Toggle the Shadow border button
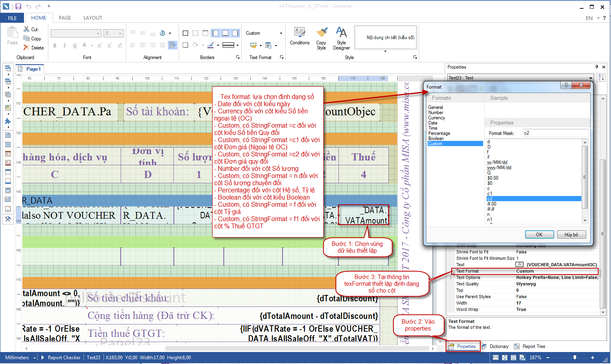 pos(185,45)
